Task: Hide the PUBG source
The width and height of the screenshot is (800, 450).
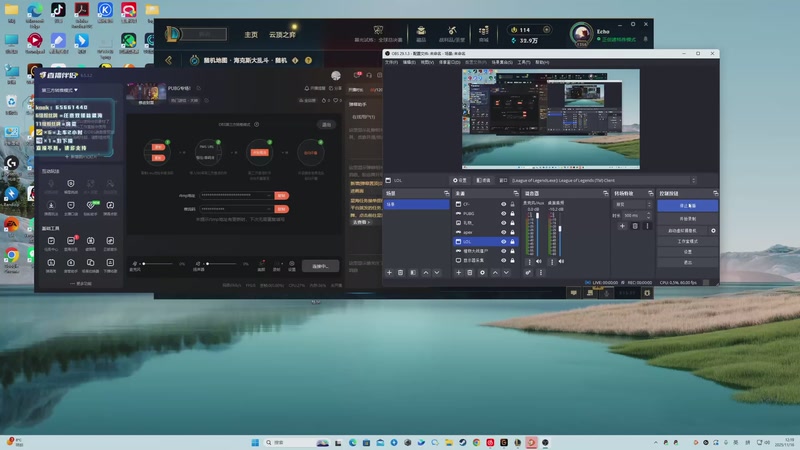Action: (x=503, y=213)
